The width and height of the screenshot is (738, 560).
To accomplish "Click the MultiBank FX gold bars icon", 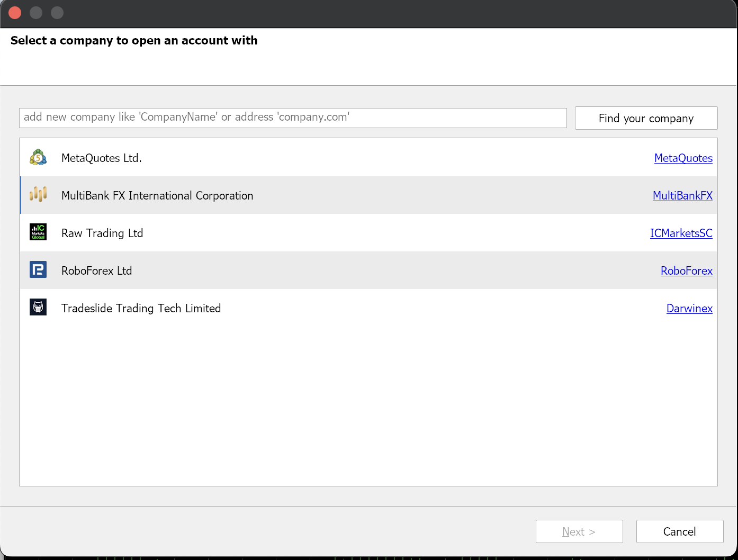I will (x=38, y=195).
